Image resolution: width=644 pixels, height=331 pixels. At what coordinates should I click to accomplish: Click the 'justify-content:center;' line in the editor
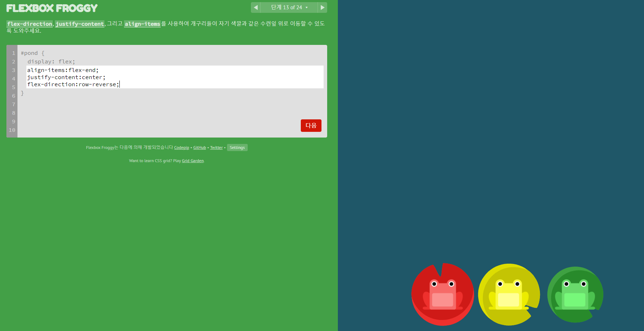click(x=66, y=77)
